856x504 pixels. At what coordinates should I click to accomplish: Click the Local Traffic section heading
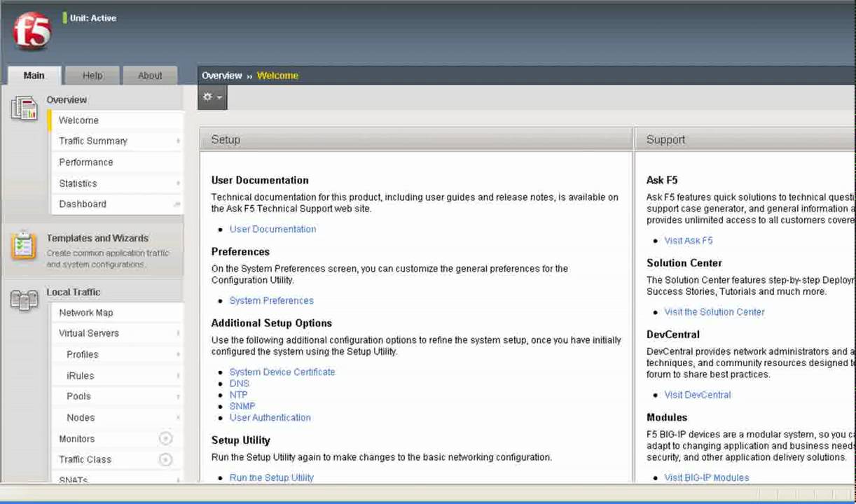point(74,292)
